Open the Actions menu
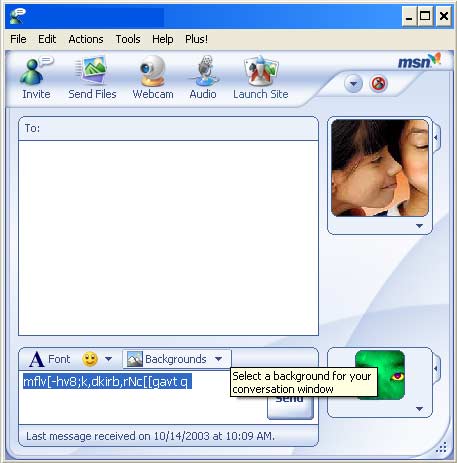 point(86,39)
